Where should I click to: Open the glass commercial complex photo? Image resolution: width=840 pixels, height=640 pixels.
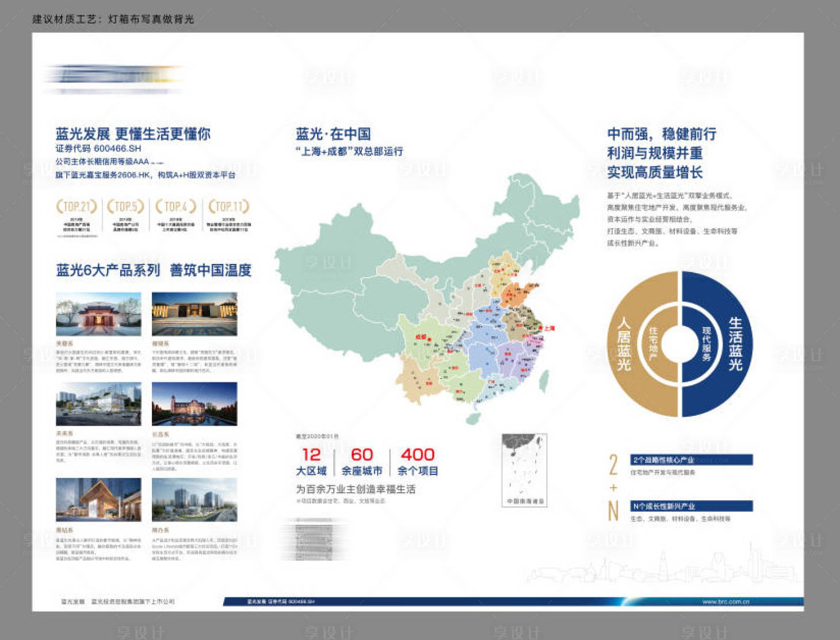point(98,404)
